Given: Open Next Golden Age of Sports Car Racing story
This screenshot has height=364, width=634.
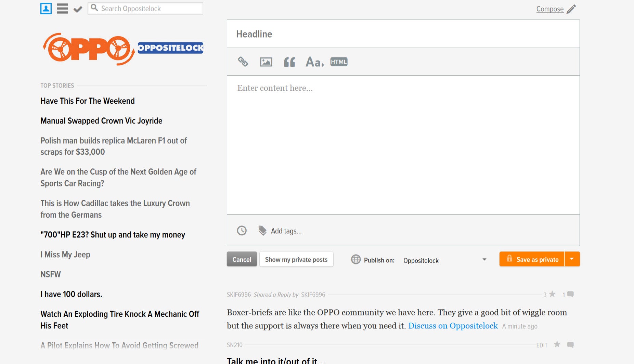Looking at the screenshot, I should click(118, 178).
